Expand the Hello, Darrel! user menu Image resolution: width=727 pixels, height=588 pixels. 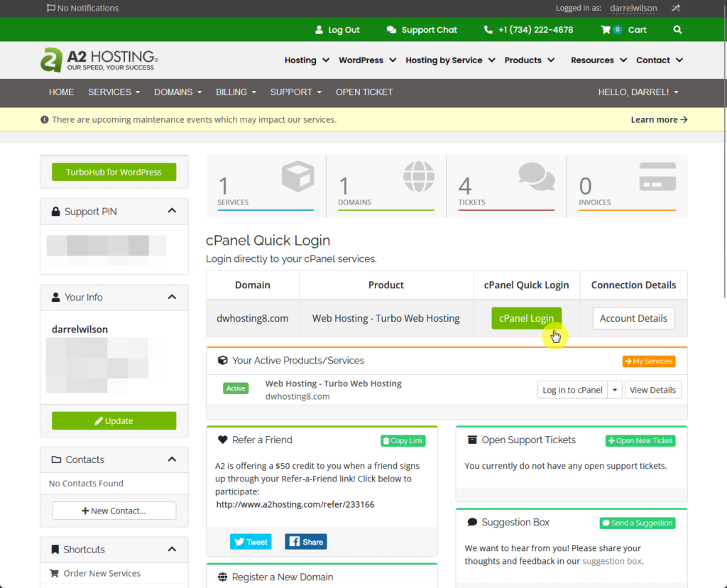pos(638,92)
